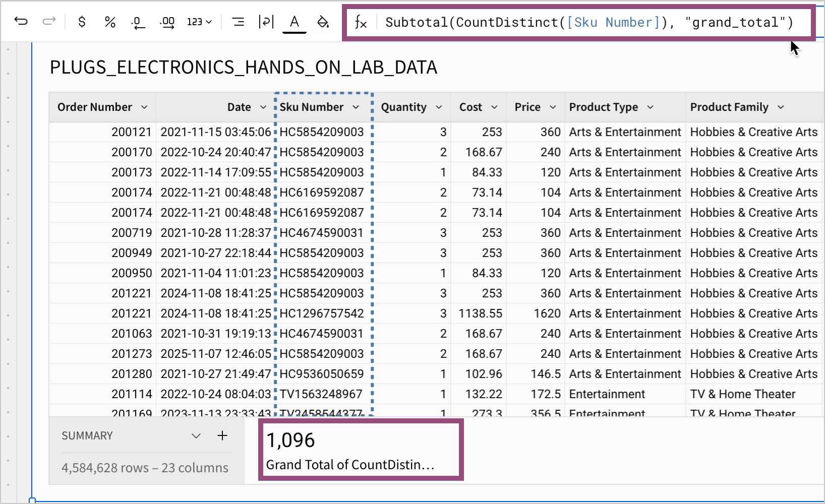Open Product Type column dropdown arrow
The width and height of the screenshot is (825, 504).
click(650, 107)
